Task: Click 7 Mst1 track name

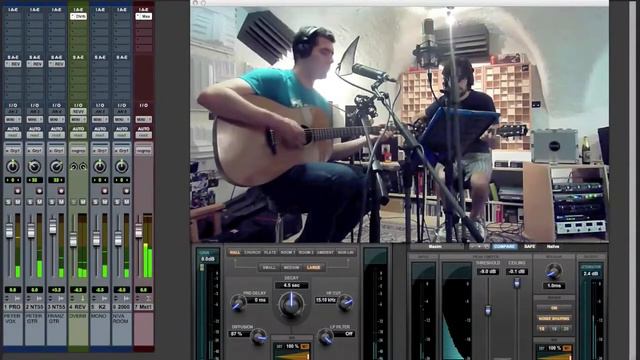Action: click(x=143, y=307)
